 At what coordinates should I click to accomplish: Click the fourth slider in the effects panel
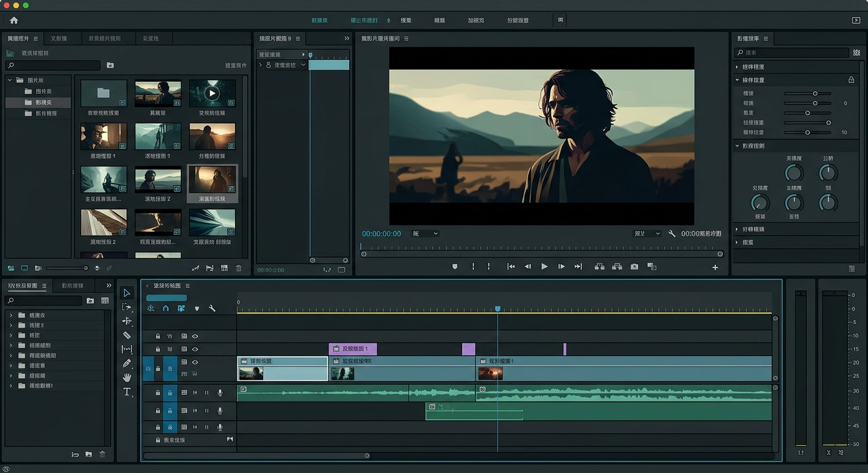[x=808, y=123]
